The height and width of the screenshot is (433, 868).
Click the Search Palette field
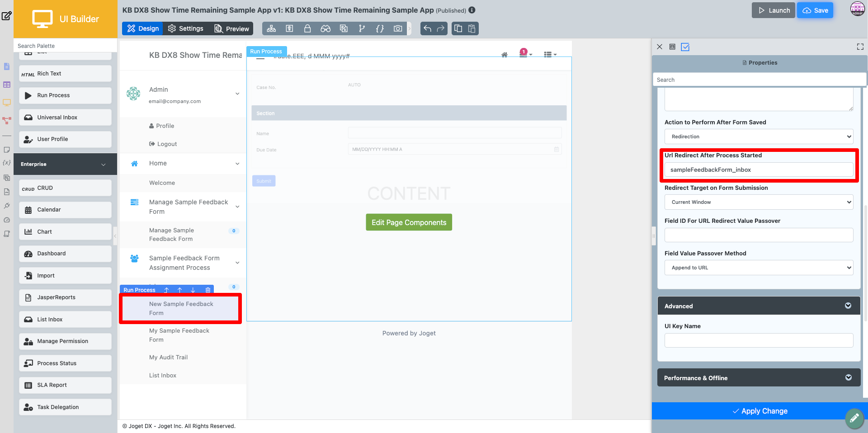pos(65,46)
